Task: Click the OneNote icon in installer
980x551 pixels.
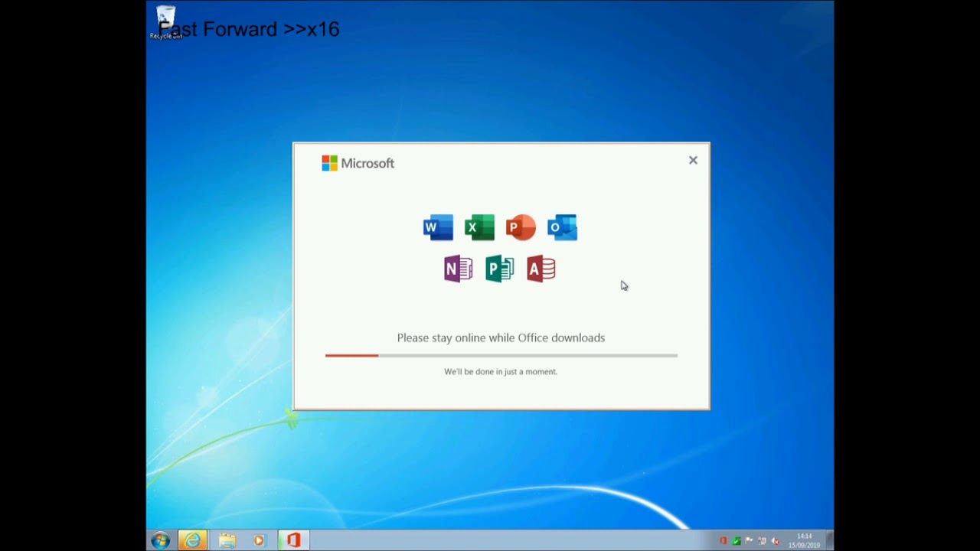Action: click(459, 269)
